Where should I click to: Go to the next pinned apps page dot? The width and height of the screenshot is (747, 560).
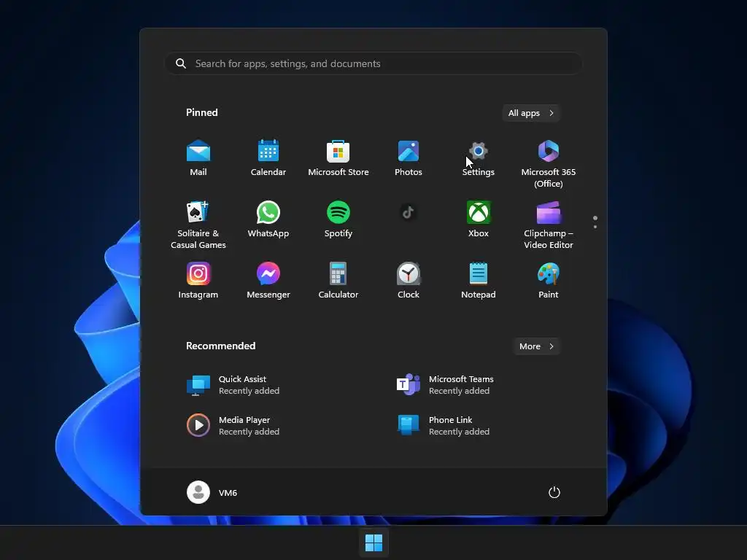(595, 227)
